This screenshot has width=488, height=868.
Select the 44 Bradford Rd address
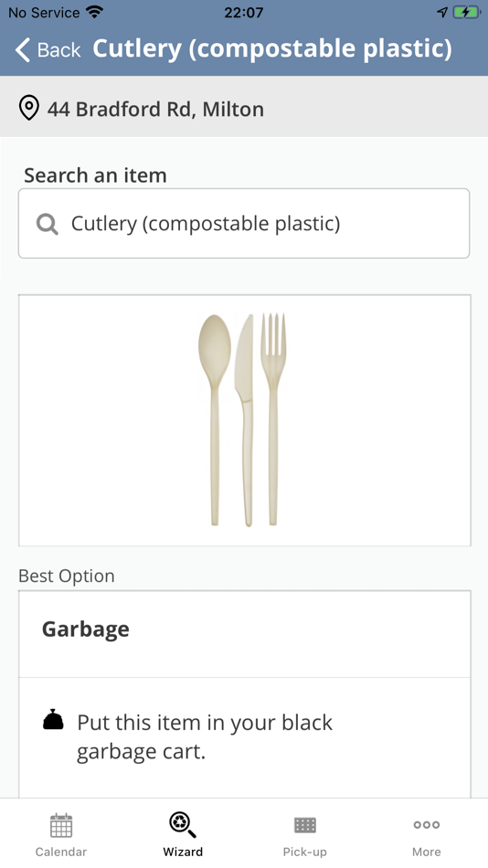155,109
